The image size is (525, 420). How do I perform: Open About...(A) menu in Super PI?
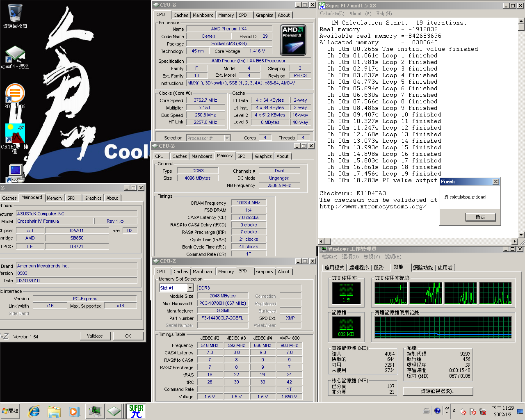point(360,14)
